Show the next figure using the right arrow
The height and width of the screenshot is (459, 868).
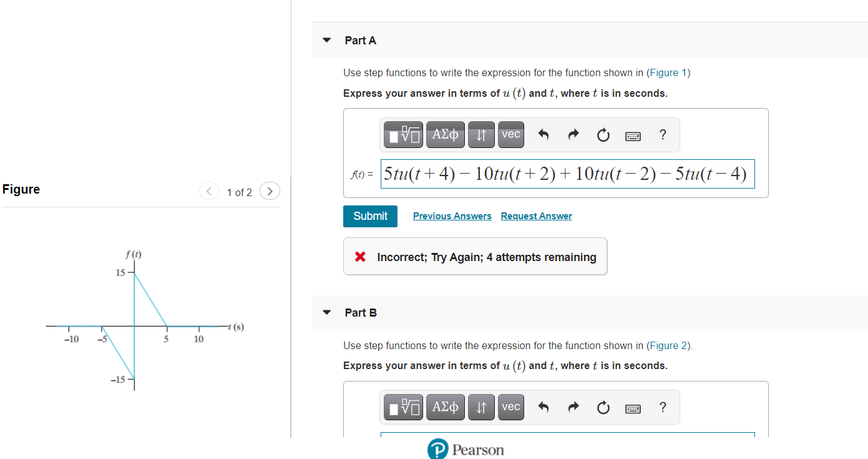pyautogui.click(x=269, y=190)
